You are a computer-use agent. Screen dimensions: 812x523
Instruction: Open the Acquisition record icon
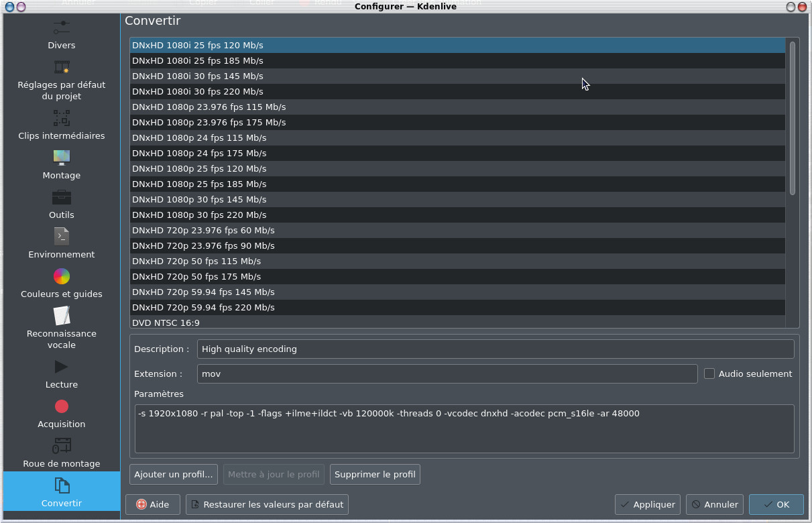[x=62, y=406]
